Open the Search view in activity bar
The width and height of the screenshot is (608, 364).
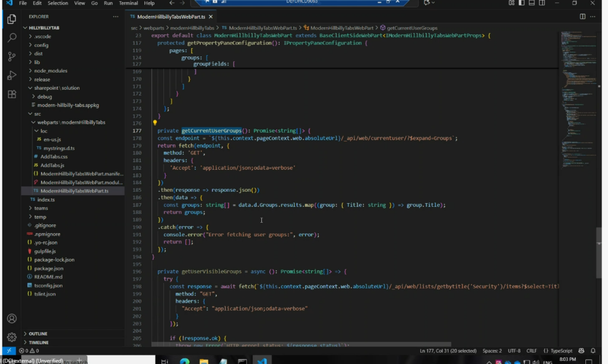tap(12, 37)
